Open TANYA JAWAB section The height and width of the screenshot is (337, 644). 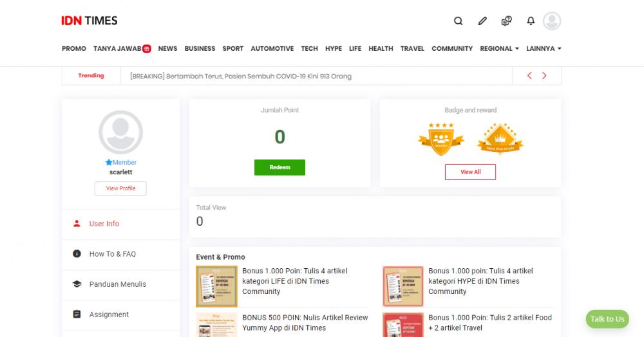tap(117, 48)
